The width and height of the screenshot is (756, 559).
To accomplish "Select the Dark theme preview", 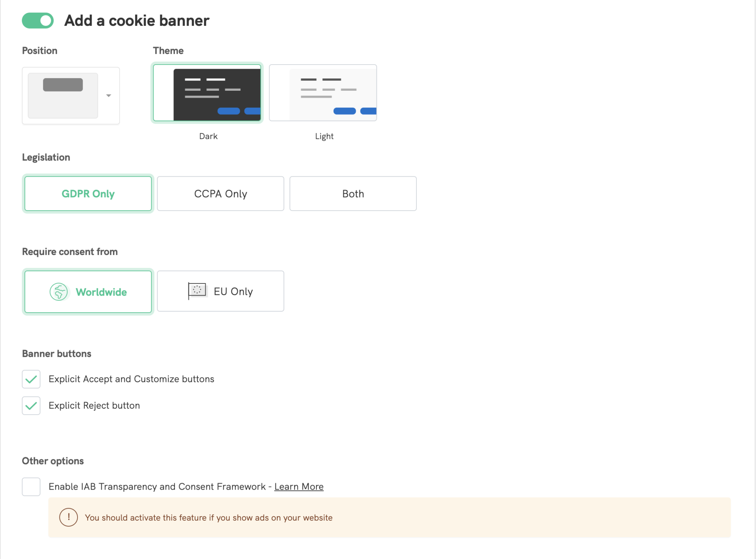I will 207,93.
